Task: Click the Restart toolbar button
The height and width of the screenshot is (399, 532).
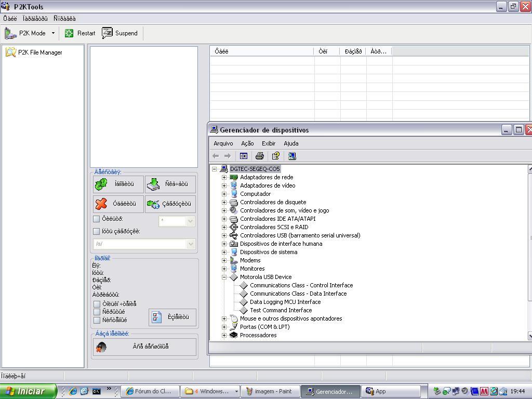Action: tap(80, 33)
